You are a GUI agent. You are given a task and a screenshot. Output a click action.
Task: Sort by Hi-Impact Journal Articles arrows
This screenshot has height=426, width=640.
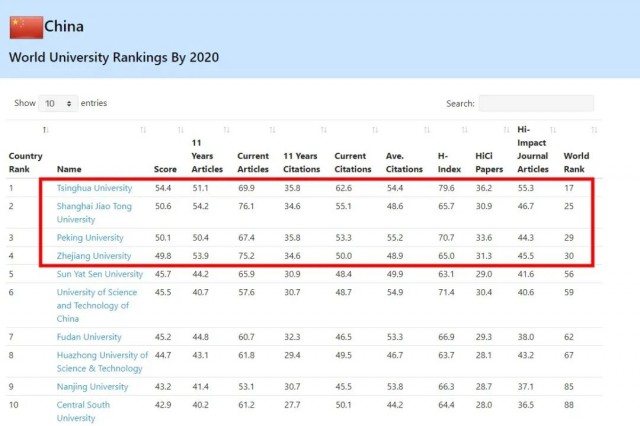(553, 130)
